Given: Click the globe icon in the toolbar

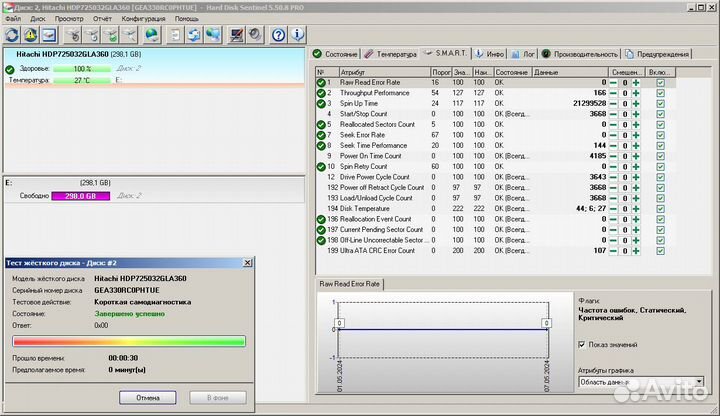Looking at the screenshot, I should click(150, 34).
